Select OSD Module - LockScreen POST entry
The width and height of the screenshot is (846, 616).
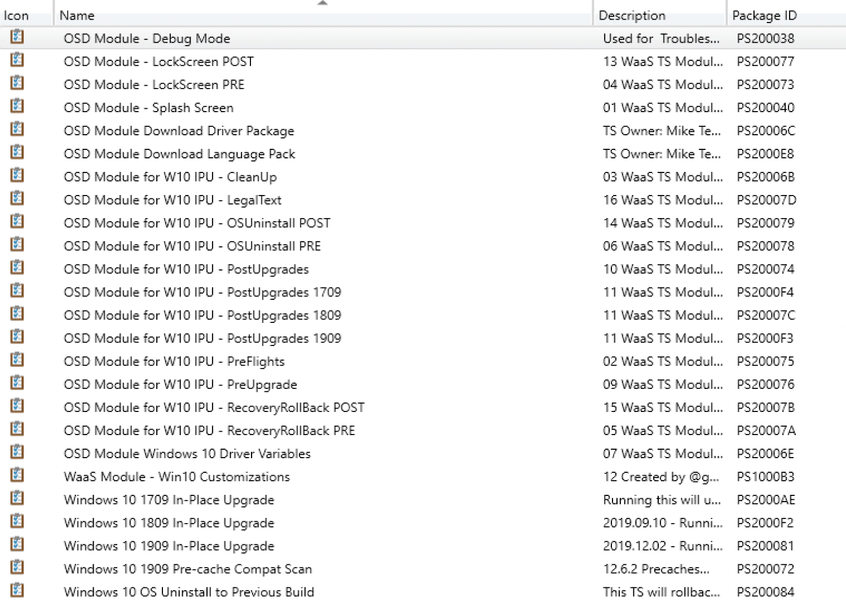tap(158, 61)
